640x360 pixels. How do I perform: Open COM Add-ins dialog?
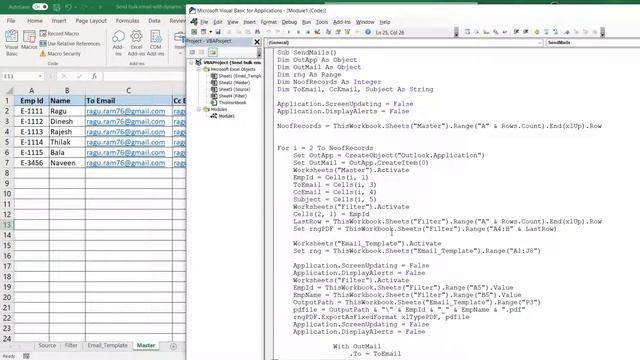pos(156,42)
